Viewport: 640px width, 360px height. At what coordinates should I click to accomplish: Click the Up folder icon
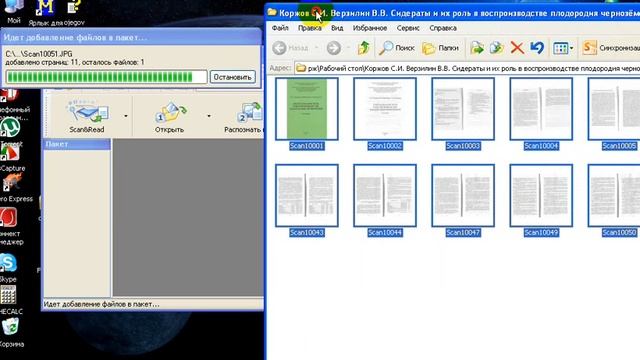pyautogui.click(x=363, y=48)
